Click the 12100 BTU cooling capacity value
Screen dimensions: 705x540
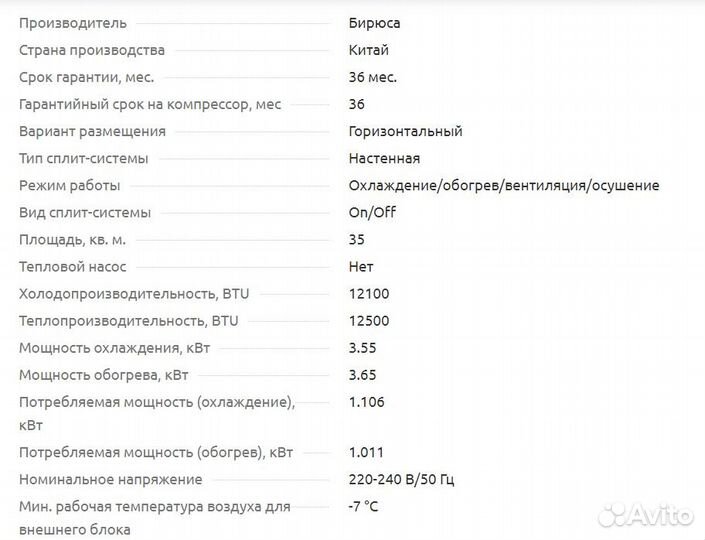click(x=369, y=294)
